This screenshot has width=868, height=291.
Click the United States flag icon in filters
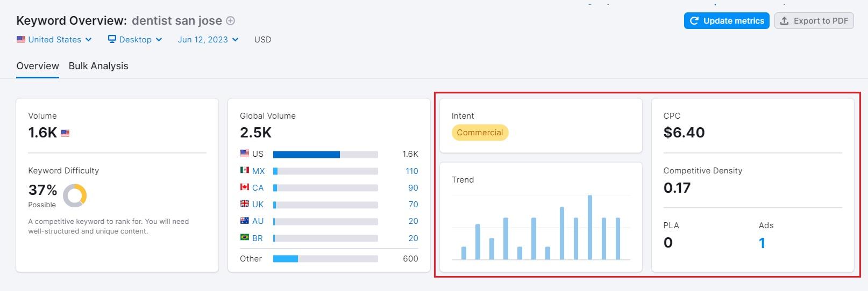click(21, 39)
